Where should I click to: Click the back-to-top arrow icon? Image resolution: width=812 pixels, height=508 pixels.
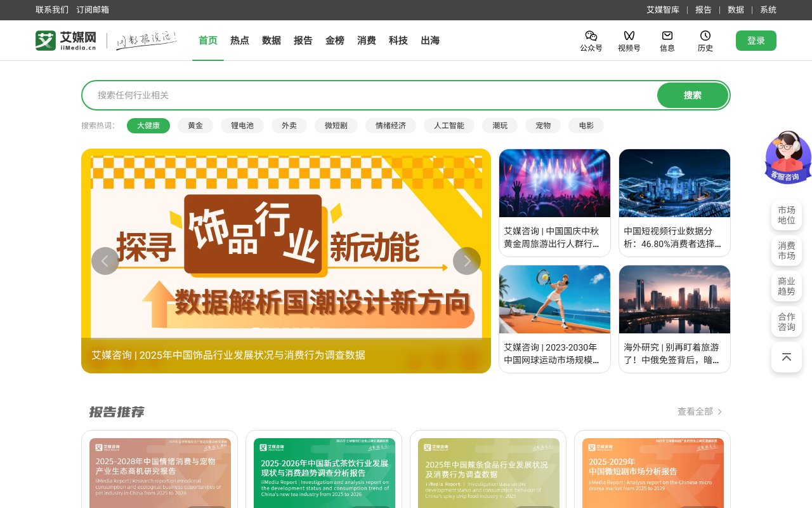click(787, 358)
